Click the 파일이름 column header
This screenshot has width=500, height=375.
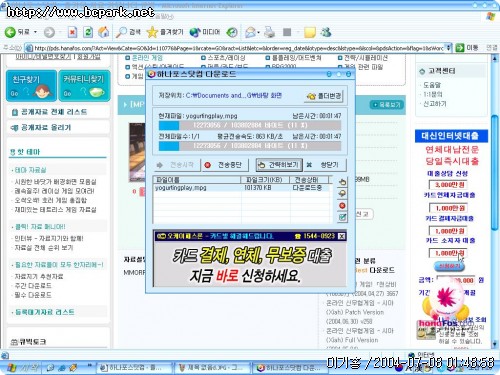197,180
